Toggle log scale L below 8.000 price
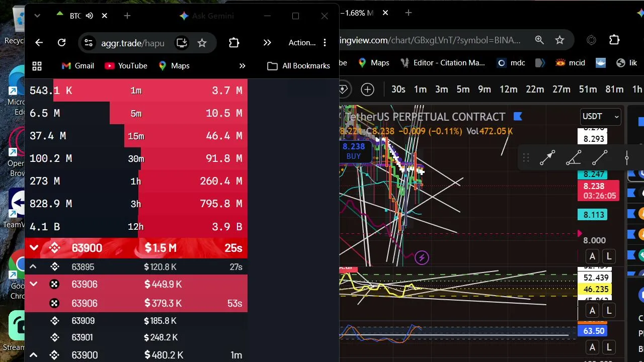 (609, 256)
